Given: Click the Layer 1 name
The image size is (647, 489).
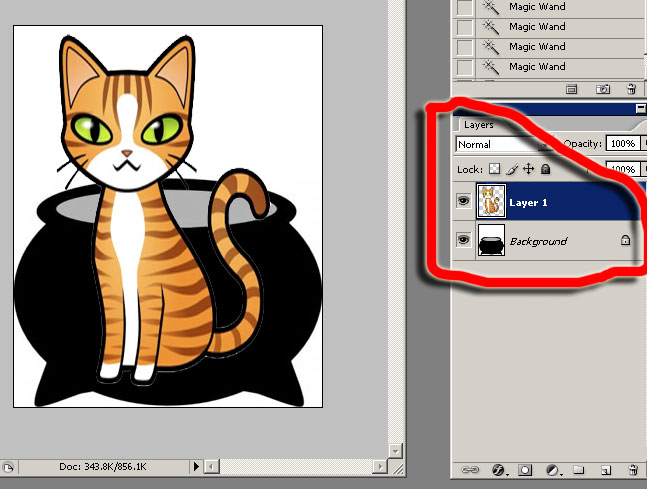Looking at the screenshot, I should click(x=528, y=203).
